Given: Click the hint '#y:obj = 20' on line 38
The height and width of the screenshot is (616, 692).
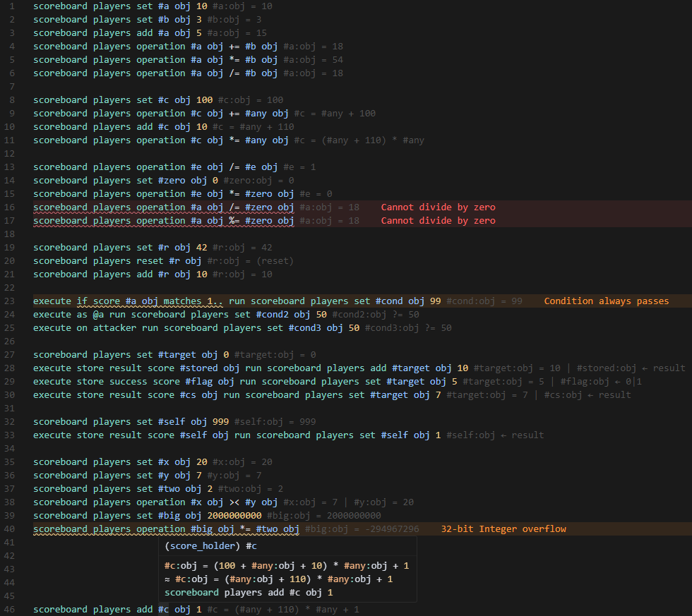Looking at the screenshot, I should click(384, 502).
